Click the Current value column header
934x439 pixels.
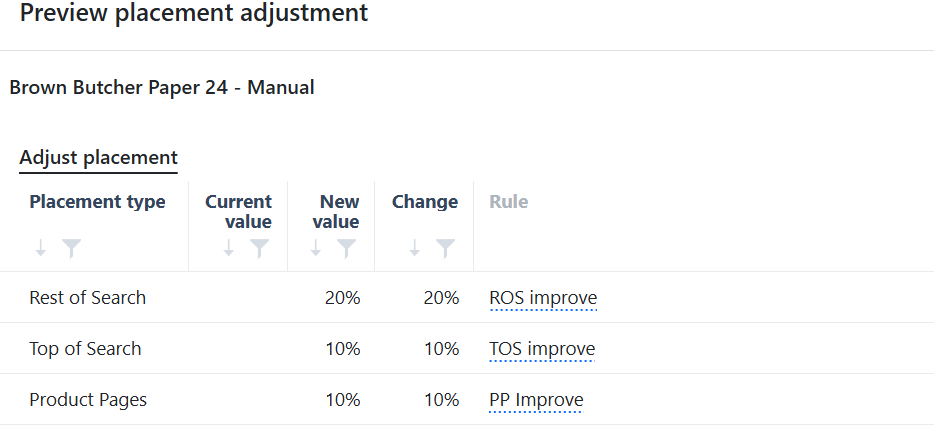tap(238, 211)
